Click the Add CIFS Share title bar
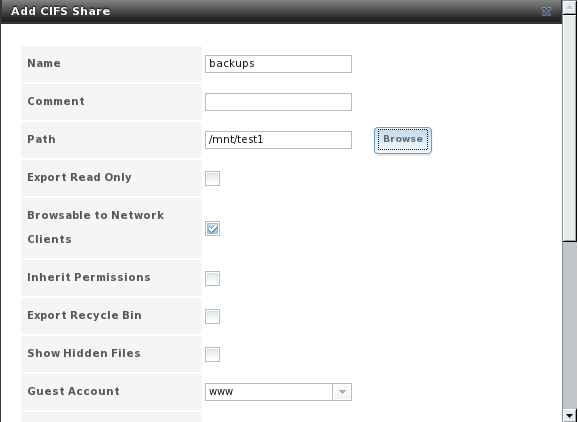This screenshot has width=578, height=422. [x=281, y=11]
